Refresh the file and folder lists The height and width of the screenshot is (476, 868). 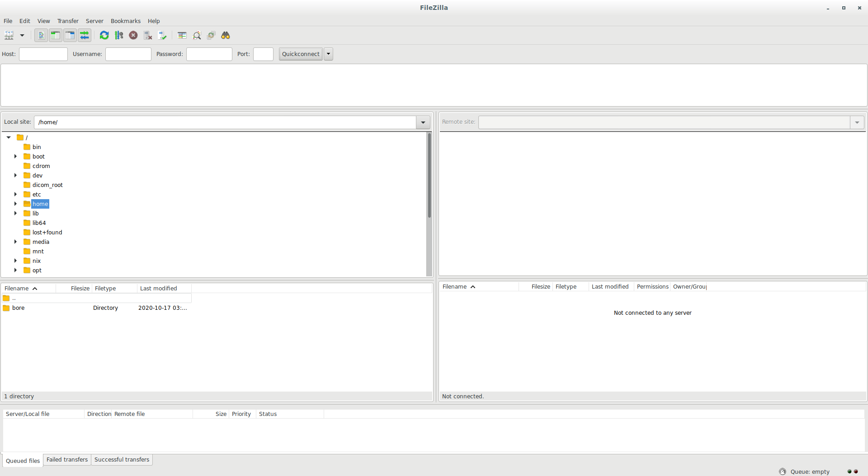[x=104, y=35]
